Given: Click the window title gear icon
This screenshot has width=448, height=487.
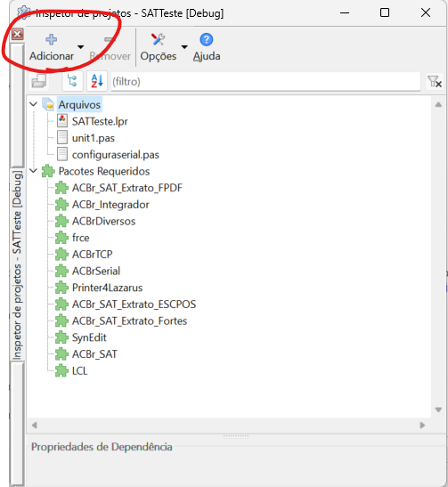Looking at the screenshot, I should [24, 12].
